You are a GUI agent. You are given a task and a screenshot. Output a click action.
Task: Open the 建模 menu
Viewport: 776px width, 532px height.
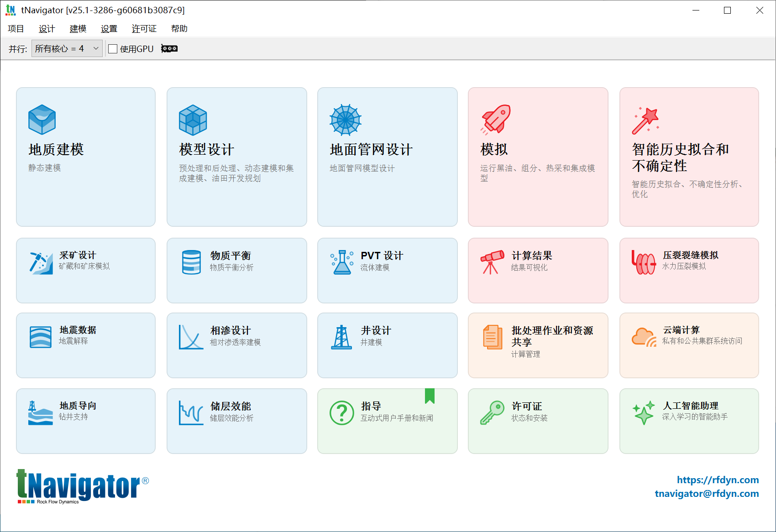pos(78,29)
